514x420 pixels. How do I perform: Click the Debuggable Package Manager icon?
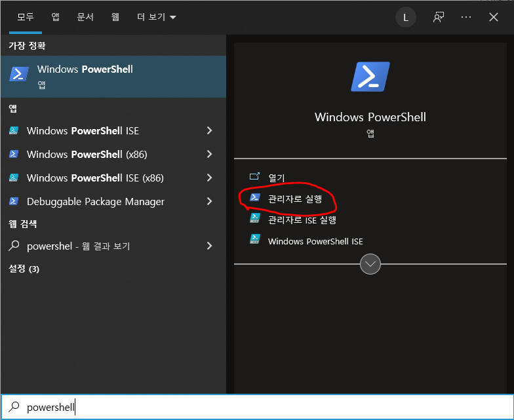[x=13, y=201]
